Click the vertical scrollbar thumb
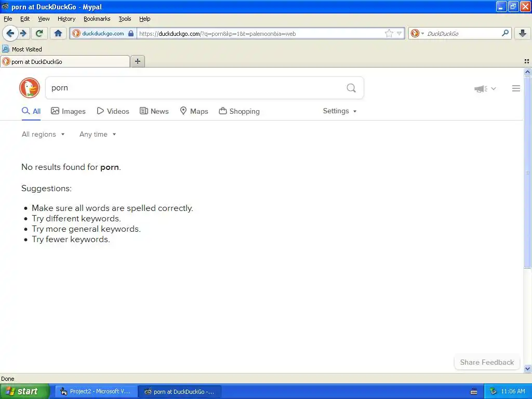Image resolution: width=532 pixels, height=399 pixels. click(x=527, y=172)
